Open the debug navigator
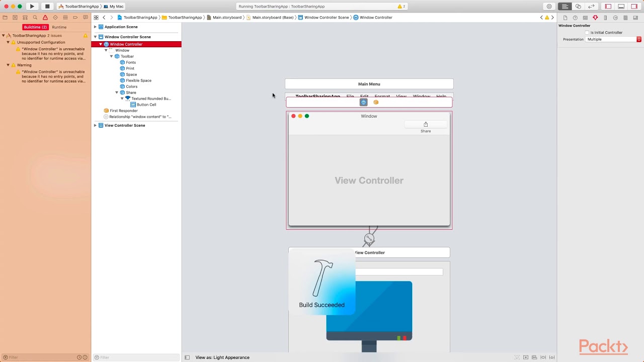The image size is (644, 362). [x=65, y=18]
